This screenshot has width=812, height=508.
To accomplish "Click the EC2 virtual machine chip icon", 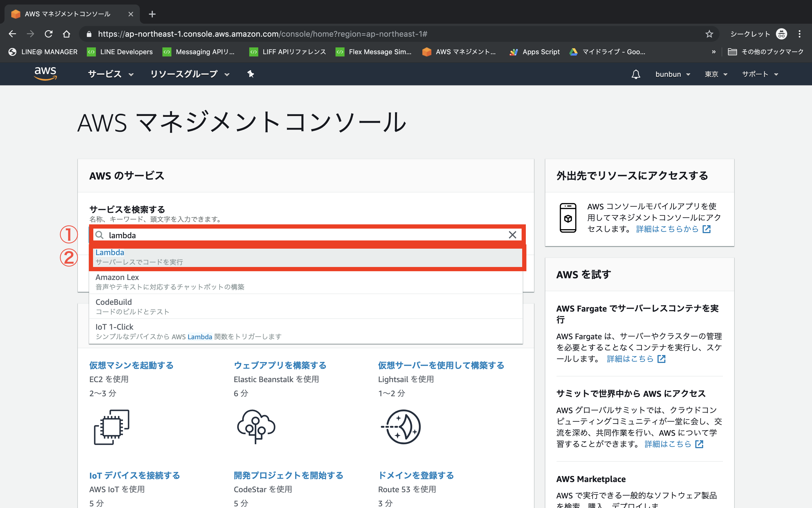I will click(112, 427).
